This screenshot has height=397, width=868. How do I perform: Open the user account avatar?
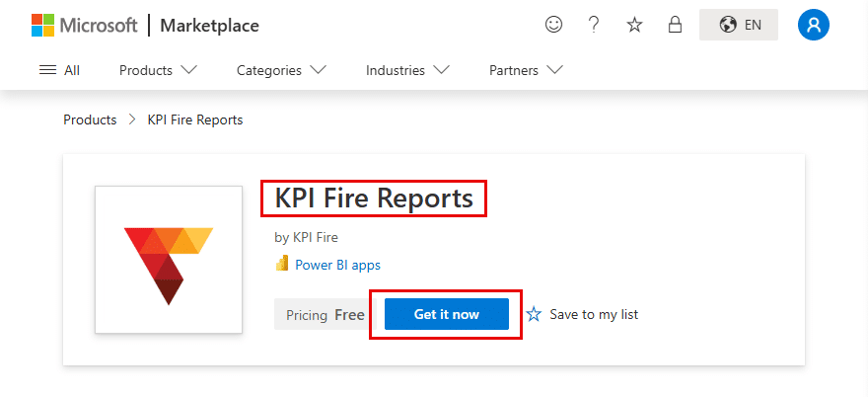click(813, 25)
